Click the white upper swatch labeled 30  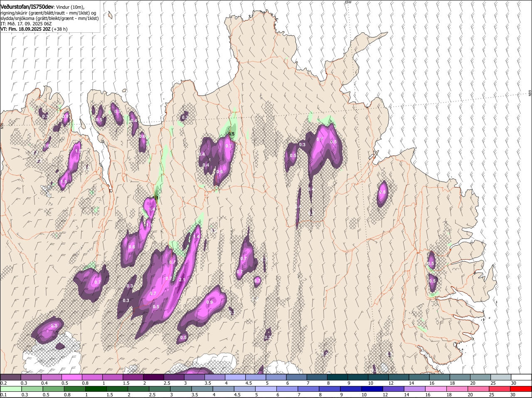coord(521,377)
